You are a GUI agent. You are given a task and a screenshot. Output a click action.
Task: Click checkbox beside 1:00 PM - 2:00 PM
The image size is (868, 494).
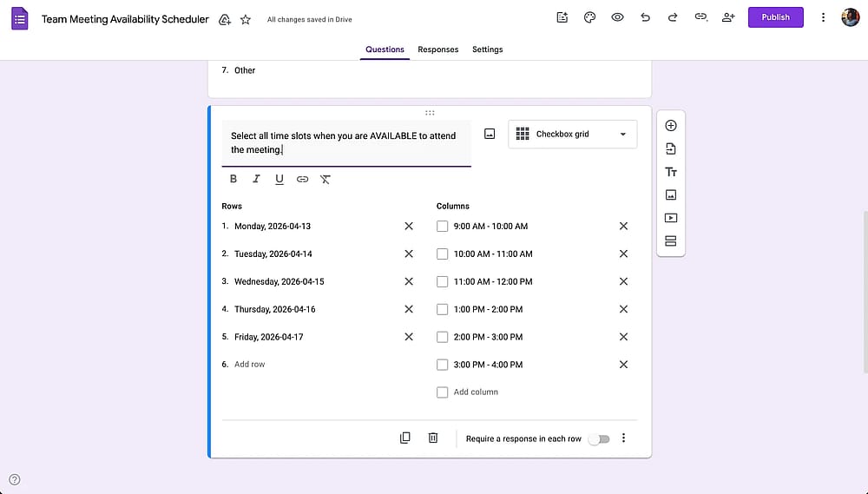(443, 309)
